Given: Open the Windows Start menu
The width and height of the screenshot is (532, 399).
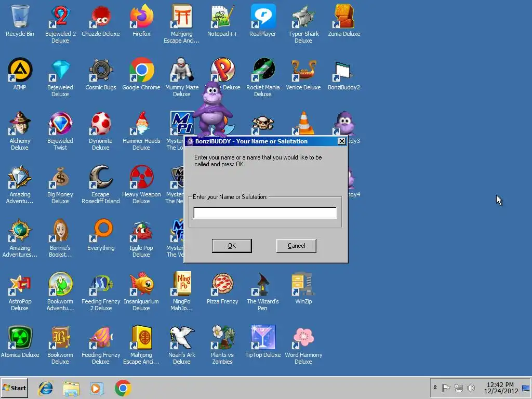Looking at the screenshot, I should (15, 388).
